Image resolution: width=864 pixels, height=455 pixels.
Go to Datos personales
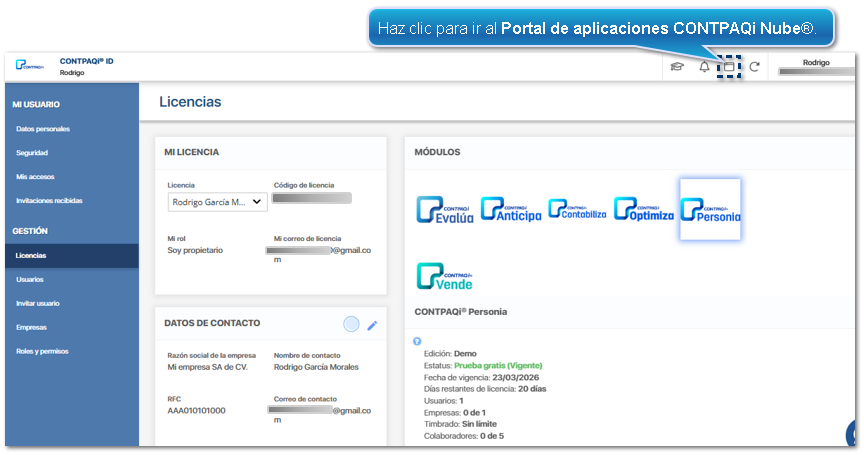point(43,129)
